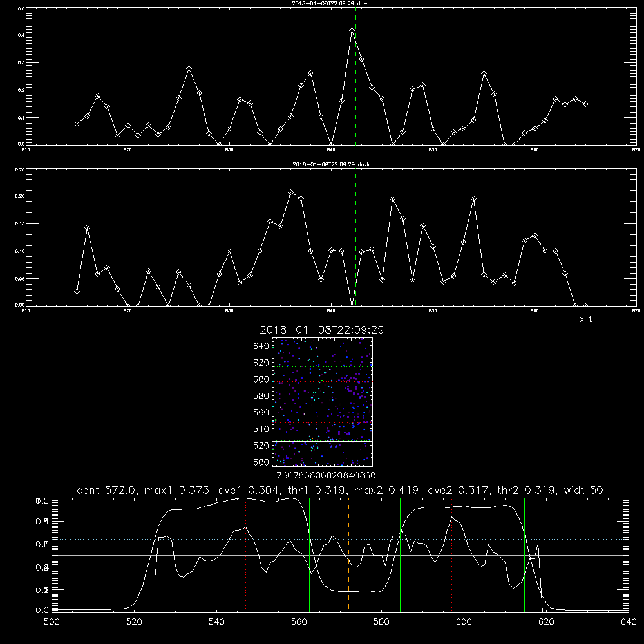Click the '0.0' y-axis label of bottom plot
This screenshot has height=644, width=644.
(x=43, y=611)
